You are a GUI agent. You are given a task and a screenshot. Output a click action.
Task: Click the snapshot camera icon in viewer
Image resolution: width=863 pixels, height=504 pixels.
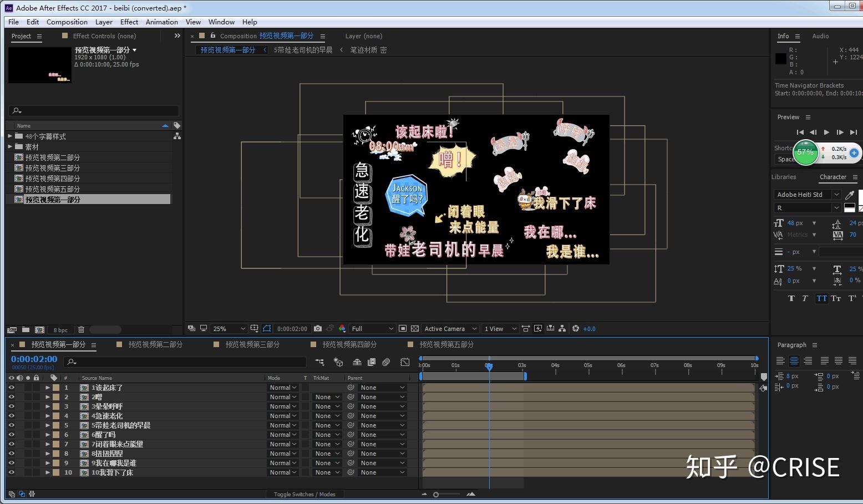click(x=318, y=329)
